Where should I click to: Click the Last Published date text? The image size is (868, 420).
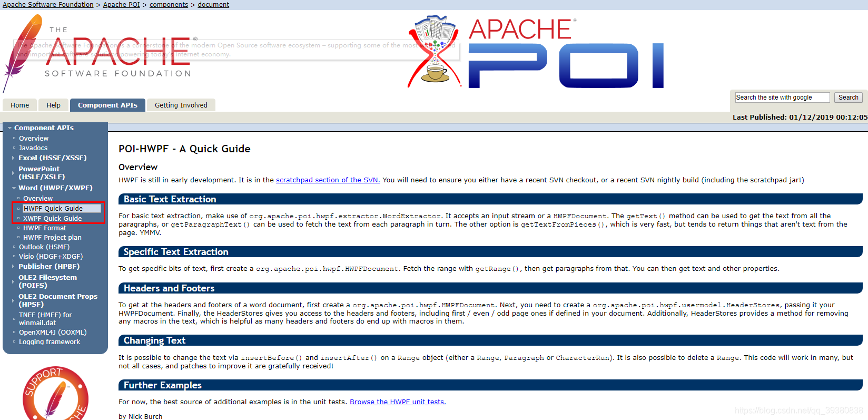800,117
